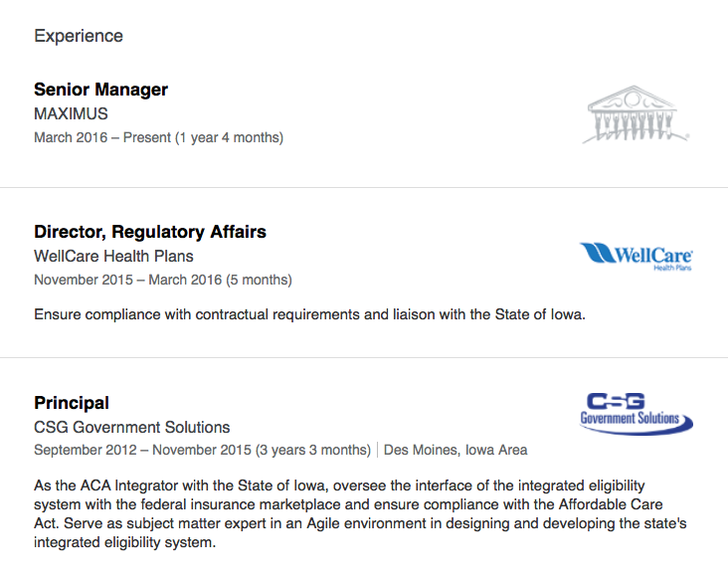Click the Director, Regulatory Affairs title
This screenshot has height=583, width=728.
click(150, 232)
